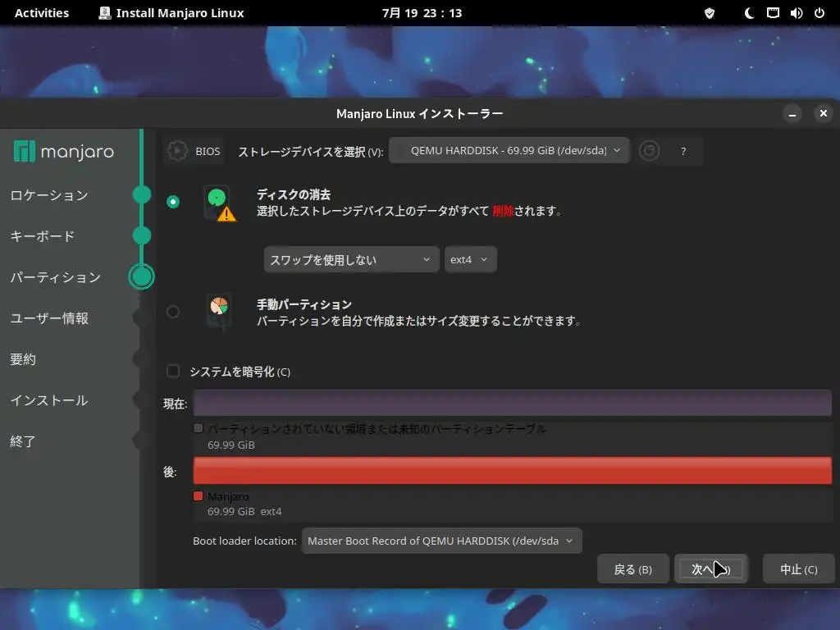Click the installer icon in top bar

104,13
